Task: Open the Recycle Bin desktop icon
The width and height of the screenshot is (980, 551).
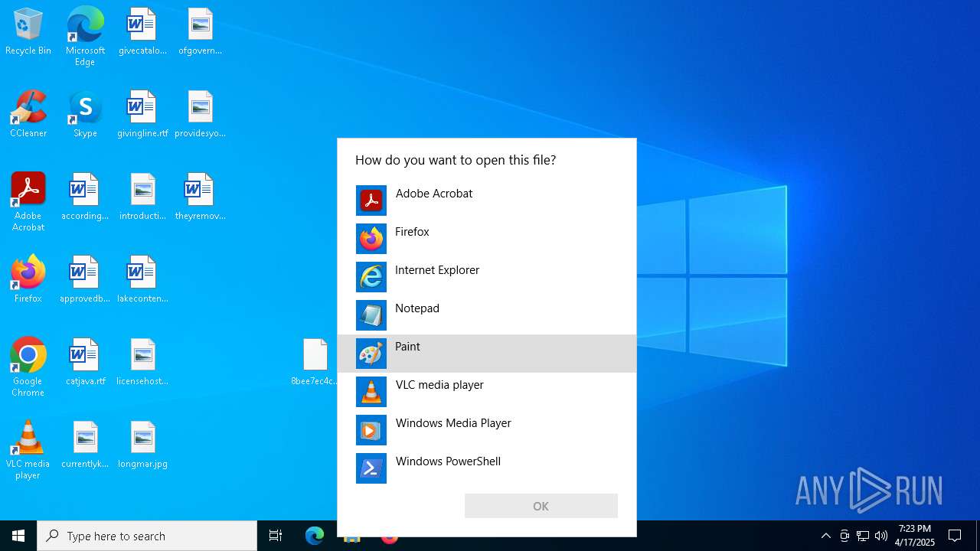Action: [x=28, y=32]
